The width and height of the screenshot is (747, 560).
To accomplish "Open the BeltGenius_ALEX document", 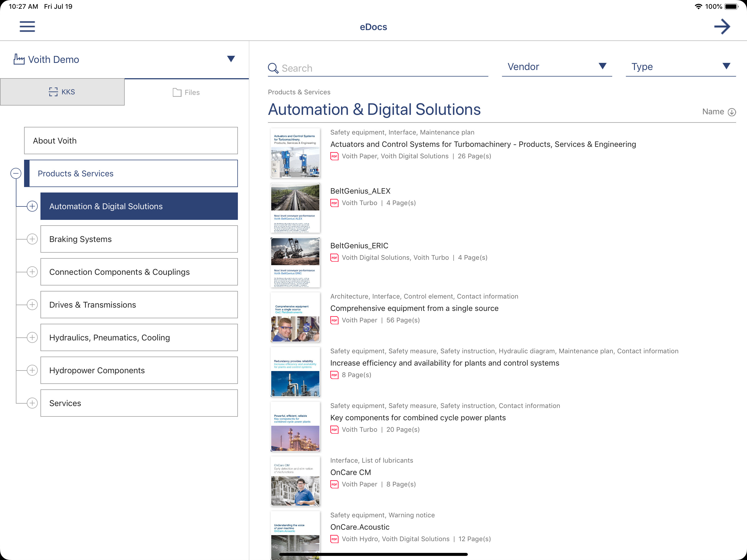I will coord(360,191).
